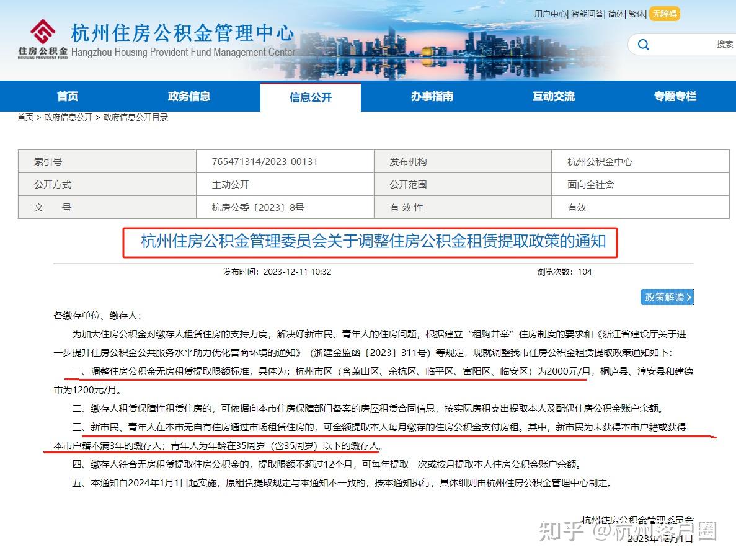736x560 pixels.
Task: Click the 政策解读 button
Action: (667, 297)
